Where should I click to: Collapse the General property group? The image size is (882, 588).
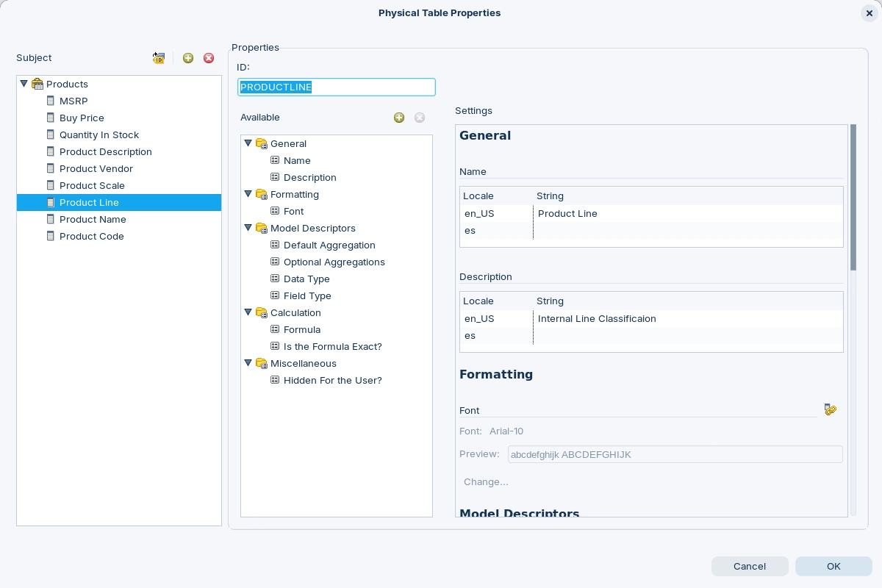click(x=248, y=143)
